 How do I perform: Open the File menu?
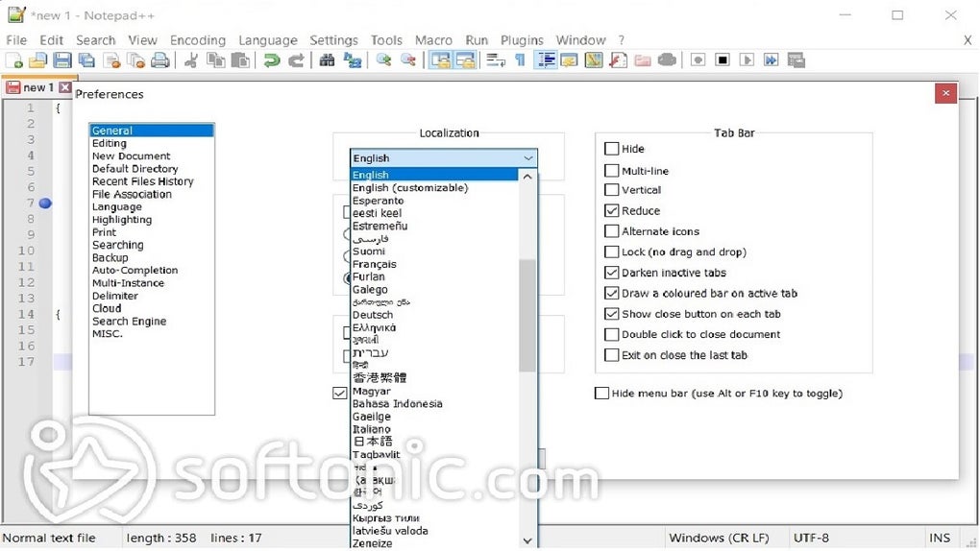[x=16, y=40]
